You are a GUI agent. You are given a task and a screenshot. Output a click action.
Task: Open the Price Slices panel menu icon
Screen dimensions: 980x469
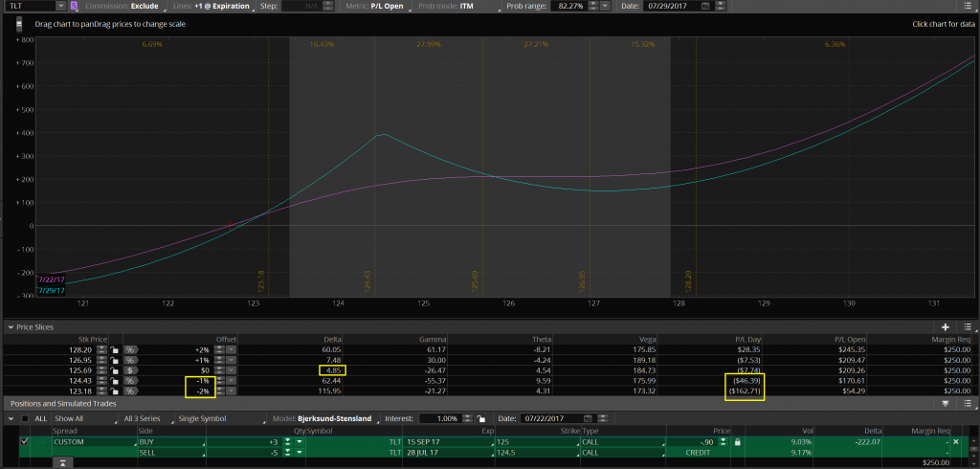pos(968,326)
